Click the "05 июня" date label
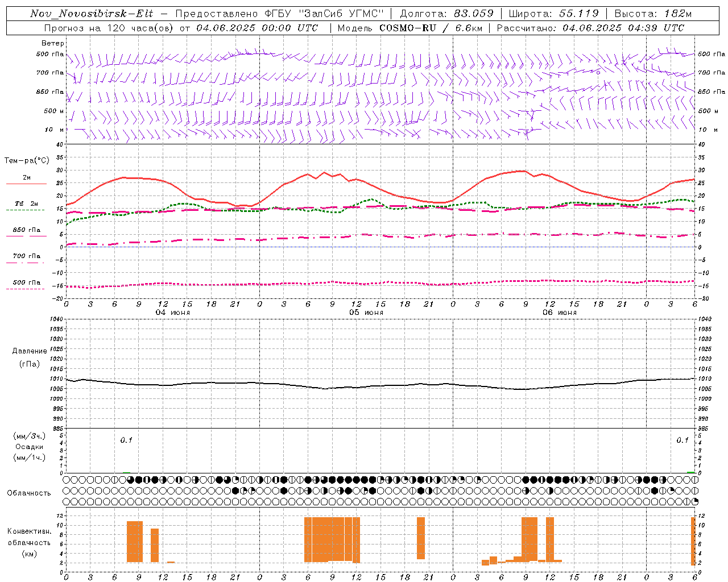Screen dimensions: 728x582 pyautogui.click(x=366, y=312)
